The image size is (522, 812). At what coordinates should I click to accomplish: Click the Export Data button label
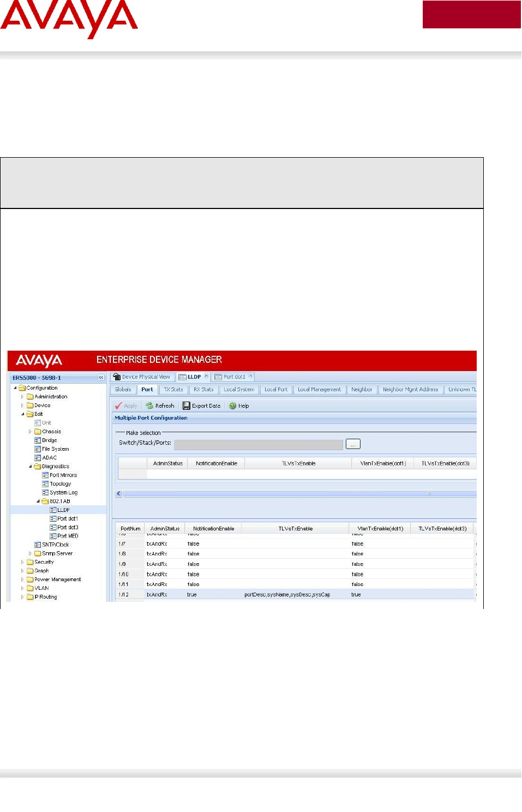click(x=206, y=406)
